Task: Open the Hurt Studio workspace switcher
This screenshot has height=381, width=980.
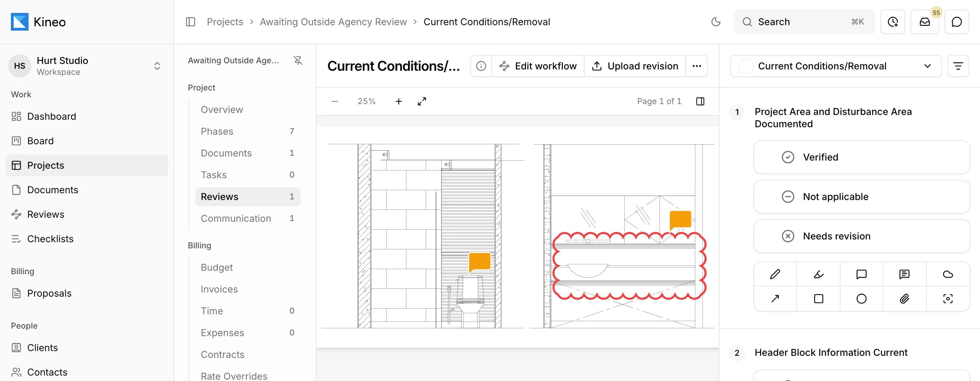Action: coord(87,66)
